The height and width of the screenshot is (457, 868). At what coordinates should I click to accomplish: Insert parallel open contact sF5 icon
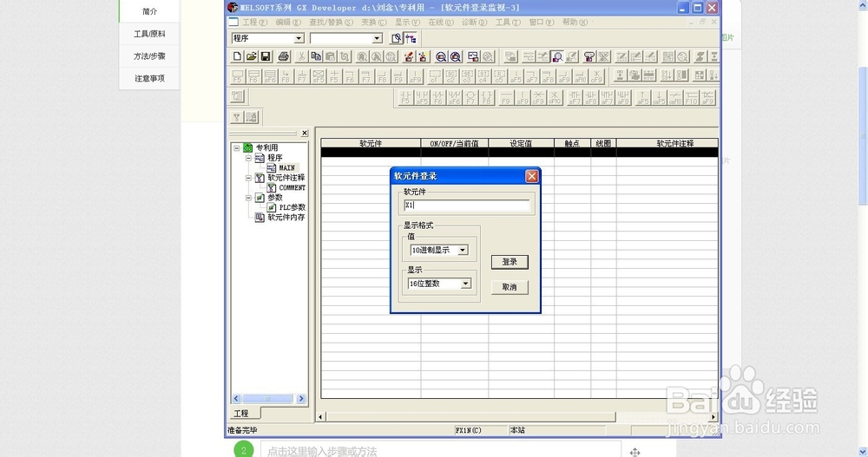423,97
